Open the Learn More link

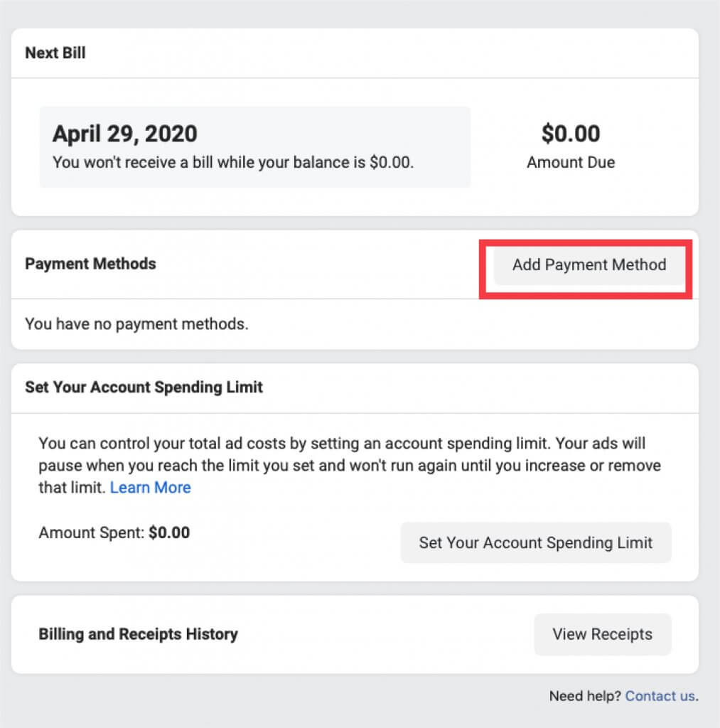[150, 487]
